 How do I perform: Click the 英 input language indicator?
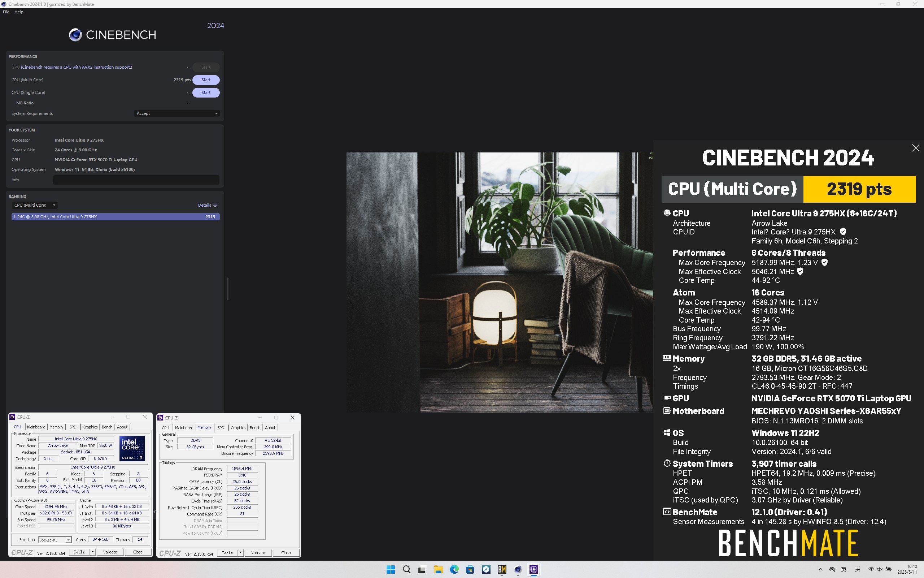(844, 570)
